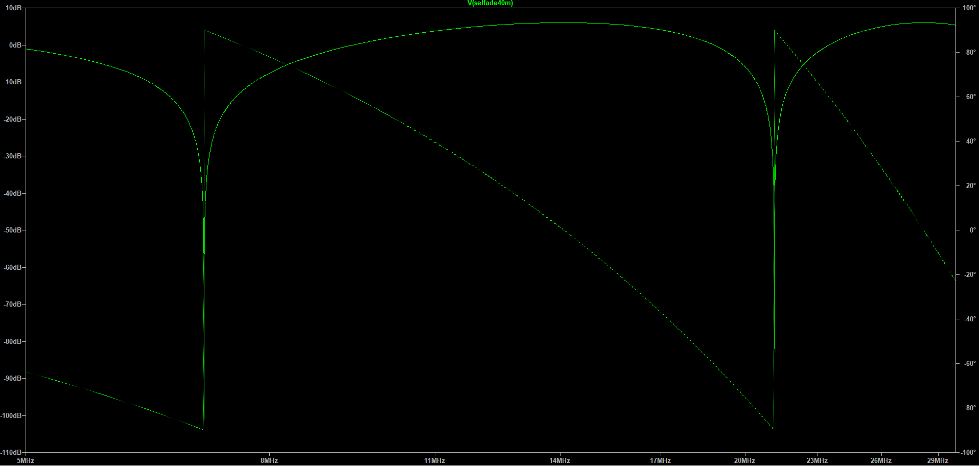Screen dimensions: 980x466
Task: Click the 20° phase axis label
Action: tap(971, 186)
